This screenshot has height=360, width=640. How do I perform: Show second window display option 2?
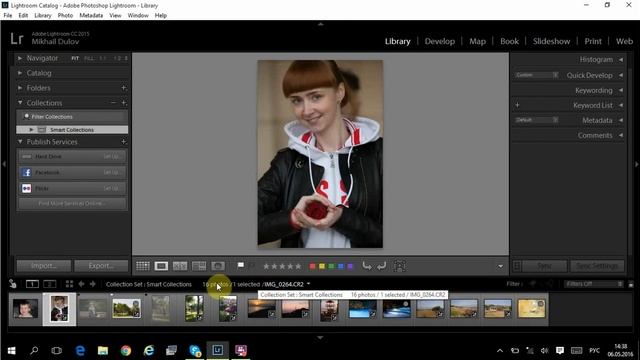tap(50, 284)
